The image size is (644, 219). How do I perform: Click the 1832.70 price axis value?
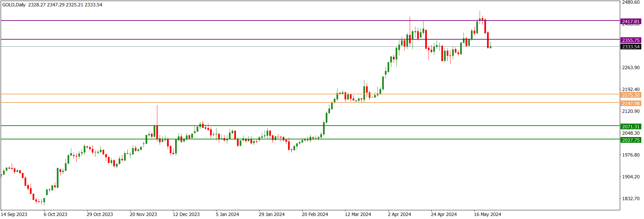click(631, 199)
